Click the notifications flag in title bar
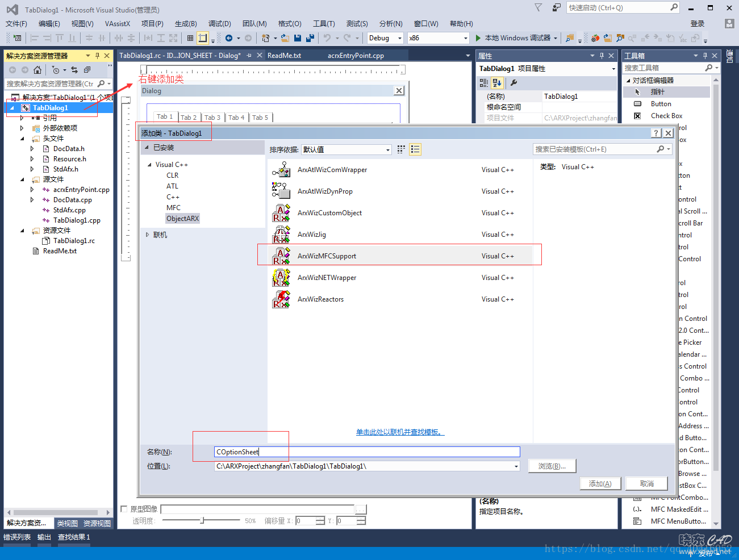The image size is (739, 560). 538,7
